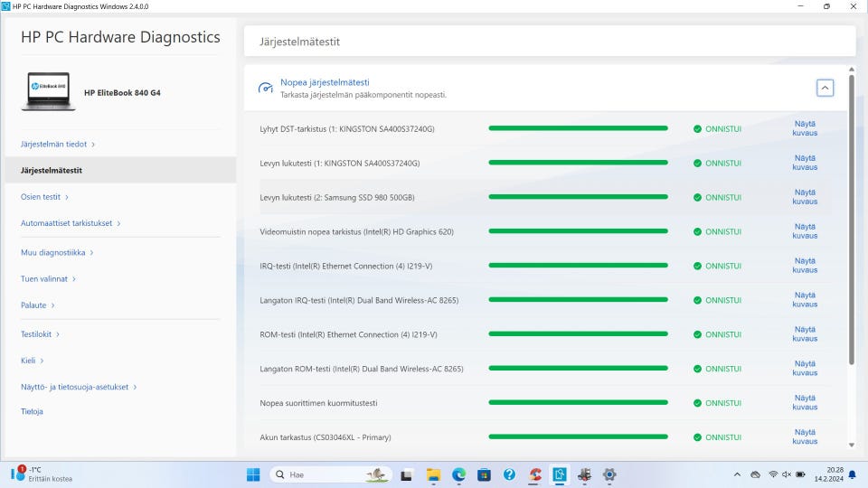Select 'Langaton IRQ-testi' row text
868x488 pixels.
tap(359, 300)
